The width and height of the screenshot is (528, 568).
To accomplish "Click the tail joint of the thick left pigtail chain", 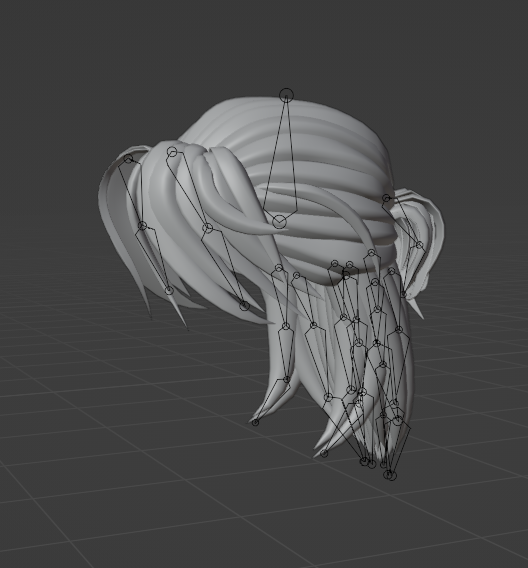I will coord(244,306).
